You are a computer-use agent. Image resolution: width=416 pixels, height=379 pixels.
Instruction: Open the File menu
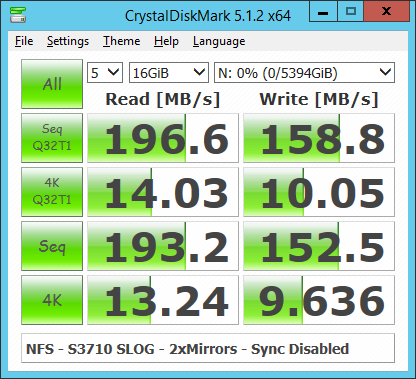pyautogui.click(x=24, y=41)
